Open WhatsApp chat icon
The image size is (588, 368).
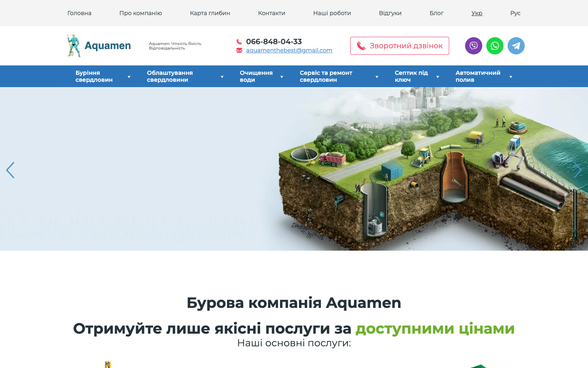click(495, 46)
